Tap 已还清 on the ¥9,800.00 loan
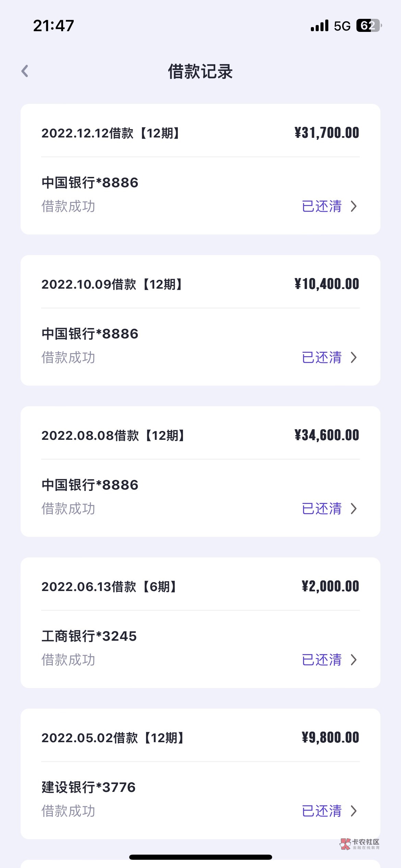This screenshot has width=401, height=868. [321, 811]
